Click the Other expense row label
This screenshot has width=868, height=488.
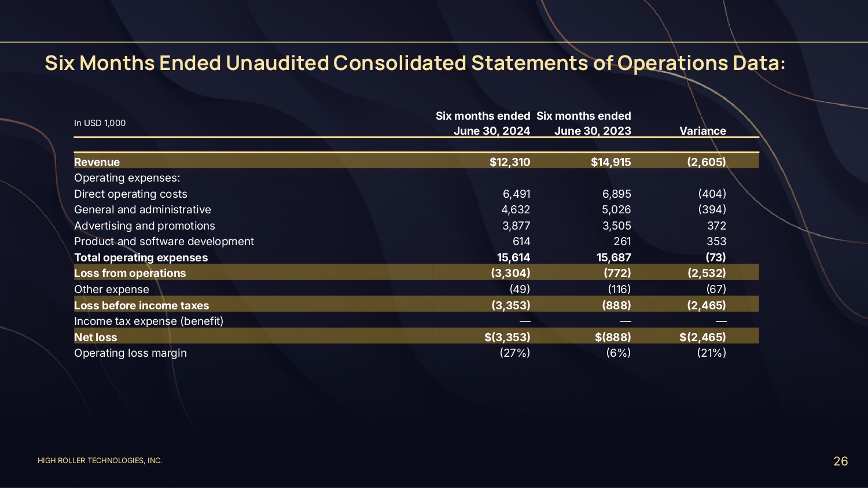click(x=111, y=289)
